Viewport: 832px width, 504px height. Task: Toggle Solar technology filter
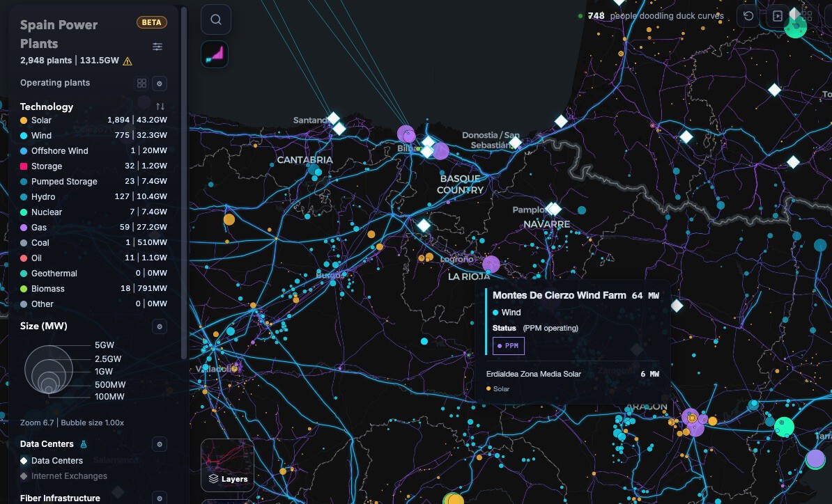click(x=41, y=120)
